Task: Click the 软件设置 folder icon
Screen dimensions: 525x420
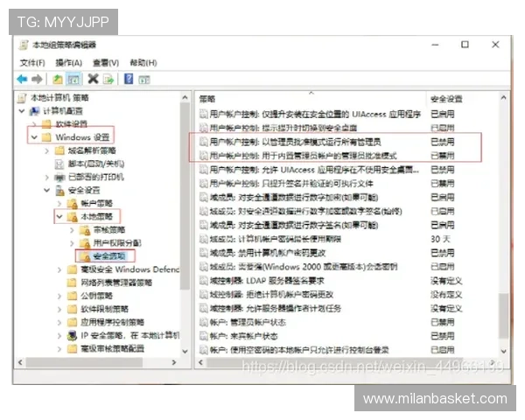Action: click(46, 124)
